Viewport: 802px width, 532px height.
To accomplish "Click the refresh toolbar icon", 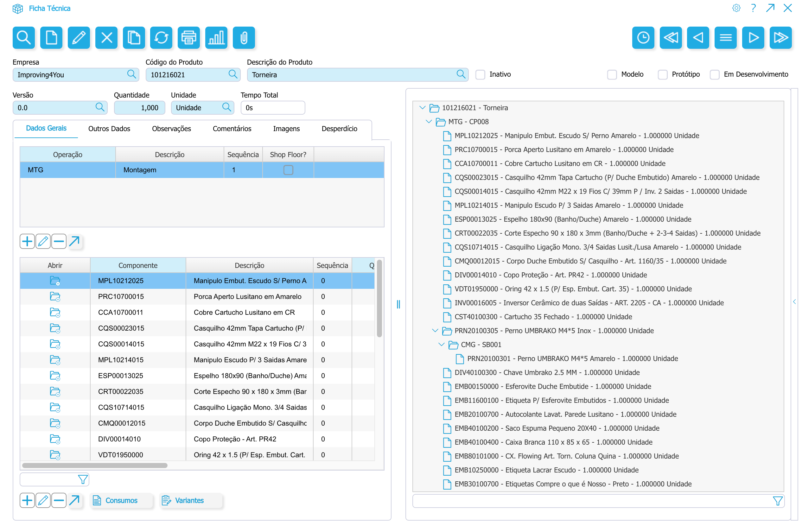I will click(161, 37).
